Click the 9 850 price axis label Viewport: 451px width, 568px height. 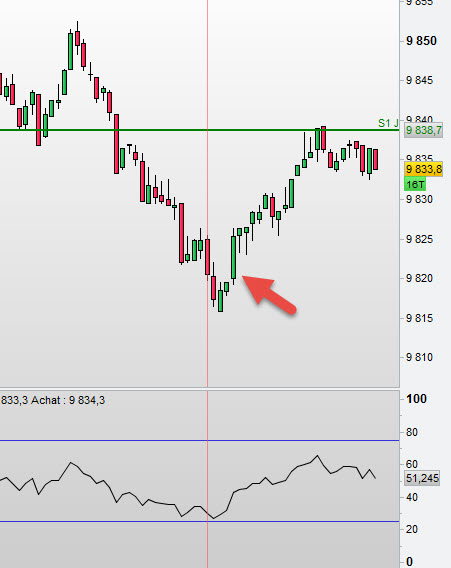click(x=421, y=41)
